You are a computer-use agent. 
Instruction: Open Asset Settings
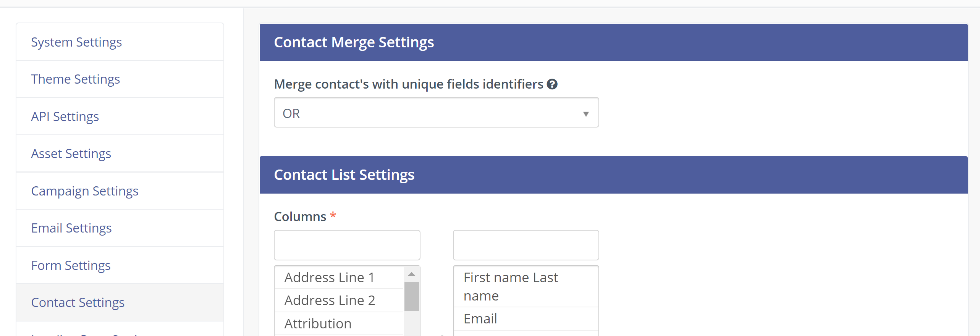[71, 153]
